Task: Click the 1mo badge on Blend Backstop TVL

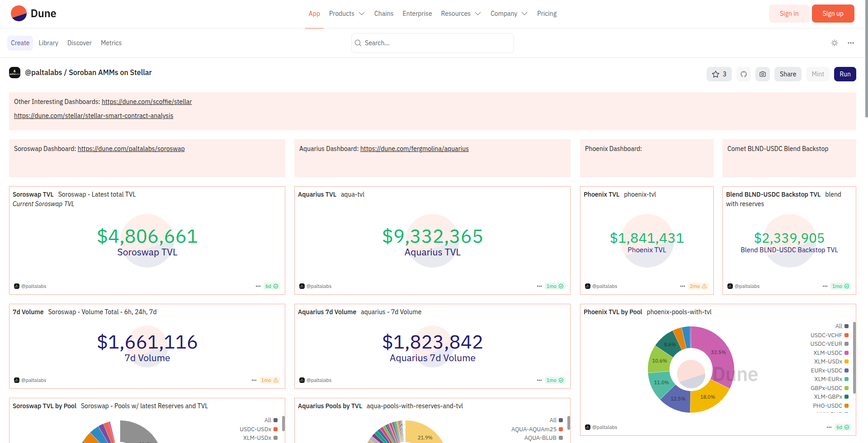Action: point(840,286)
